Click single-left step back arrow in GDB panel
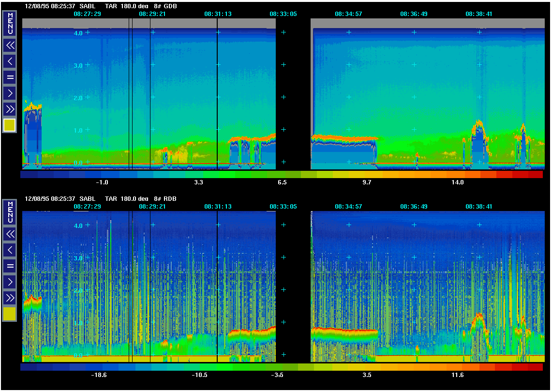Image resolution: width=552 pixels, height=392 pixels. pyautogui.click(x=10, y=61)
